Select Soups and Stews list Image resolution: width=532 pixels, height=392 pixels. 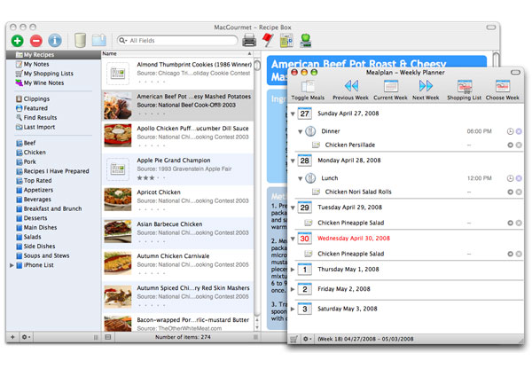coord(46,255)
